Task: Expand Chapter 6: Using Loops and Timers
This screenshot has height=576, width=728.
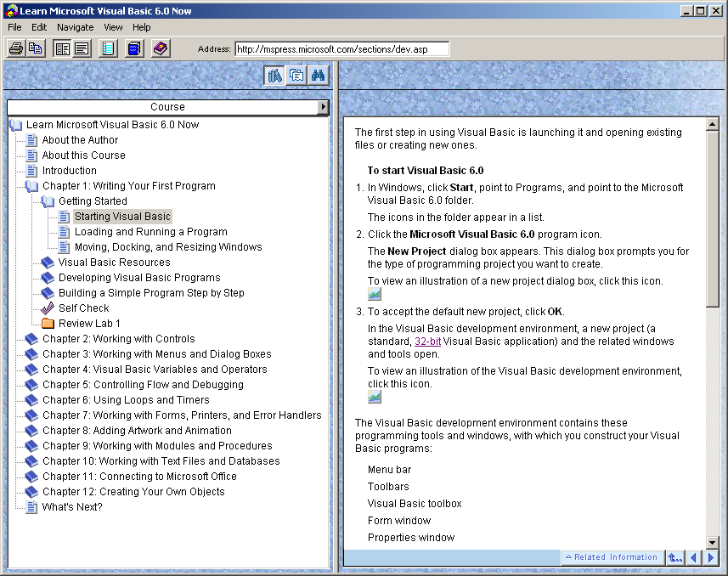Action: [31, 400]
